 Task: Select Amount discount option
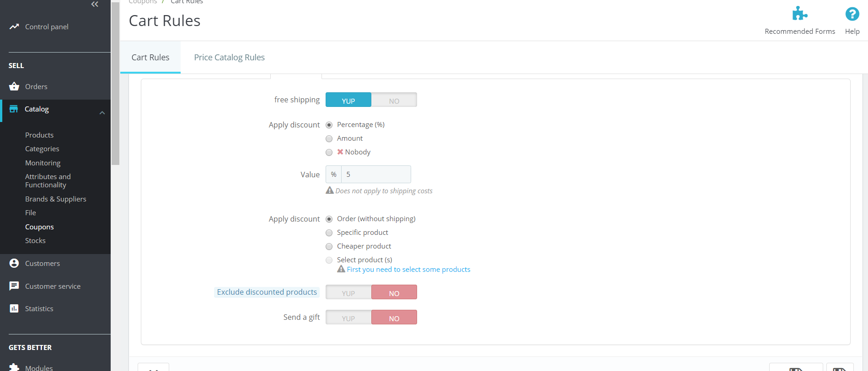point(329,138)
